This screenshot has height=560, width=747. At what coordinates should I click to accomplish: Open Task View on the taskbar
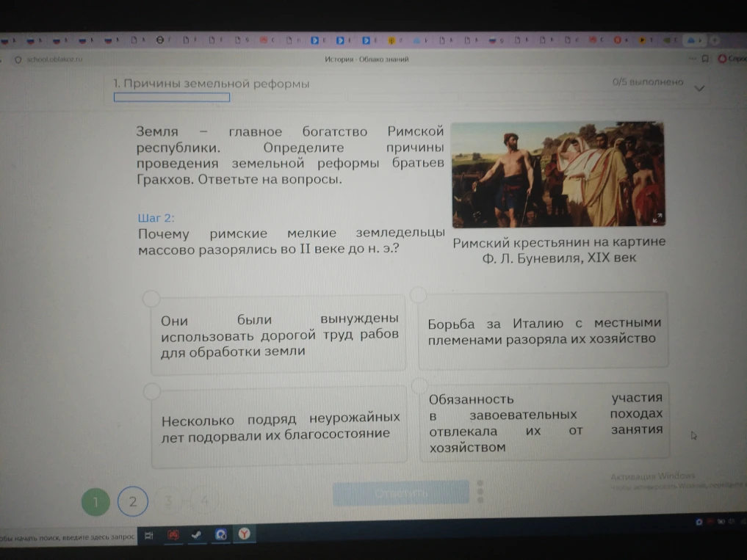[x=148, y=536]
